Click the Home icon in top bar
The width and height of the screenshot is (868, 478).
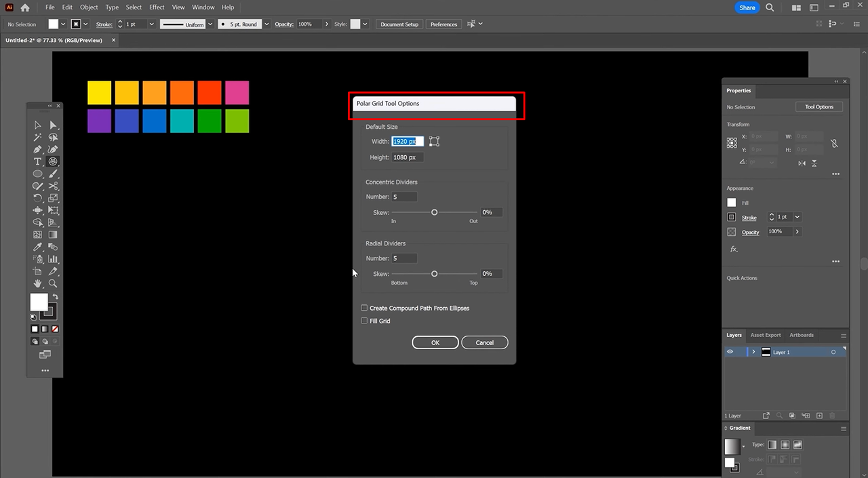point(25,7)
